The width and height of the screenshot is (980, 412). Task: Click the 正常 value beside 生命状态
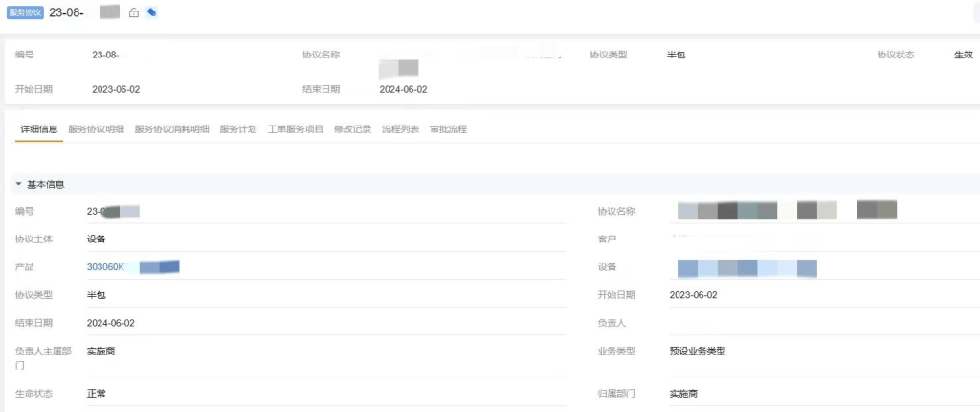(x=96, y=393)
